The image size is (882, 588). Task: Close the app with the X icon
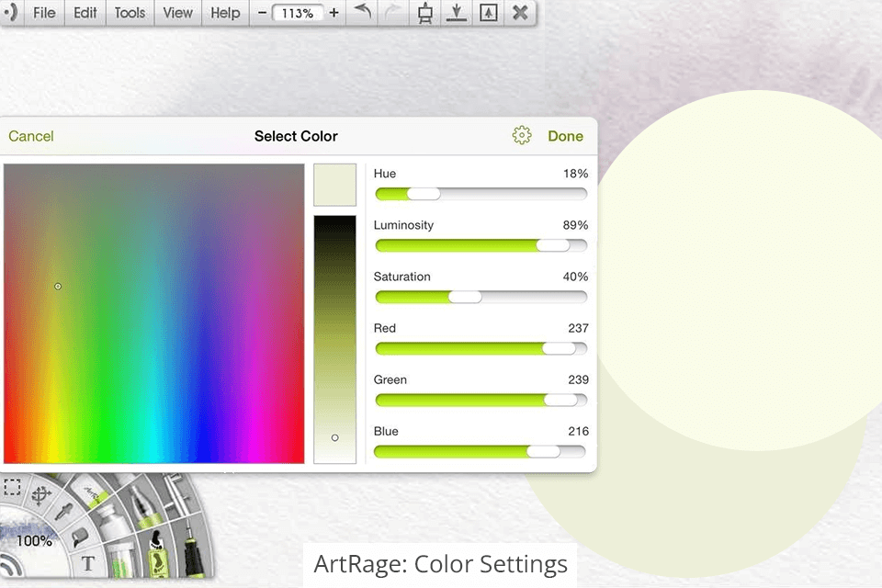tap(520, 12)
